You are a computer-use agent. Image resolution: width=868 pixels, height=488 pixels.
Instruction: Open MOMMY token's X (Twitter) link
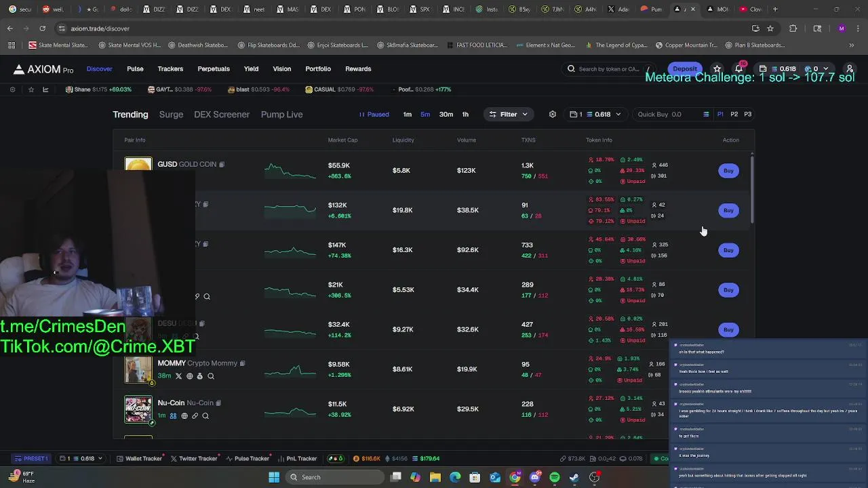coord(179,376)
